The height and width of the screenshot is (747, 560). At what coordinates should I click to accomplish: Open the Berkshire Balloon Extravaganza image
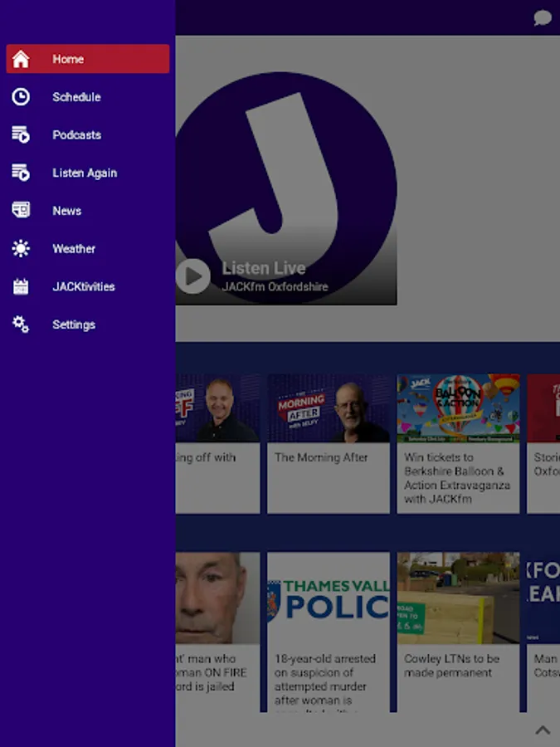[458, 408]
